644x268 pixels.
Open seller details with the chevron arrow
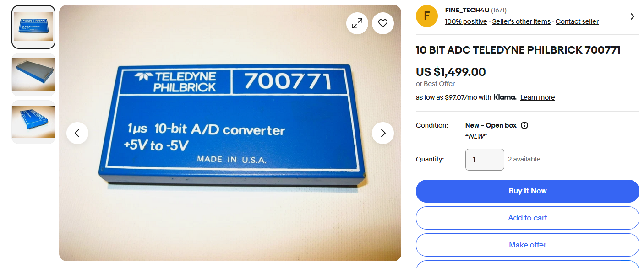[633, 16]
